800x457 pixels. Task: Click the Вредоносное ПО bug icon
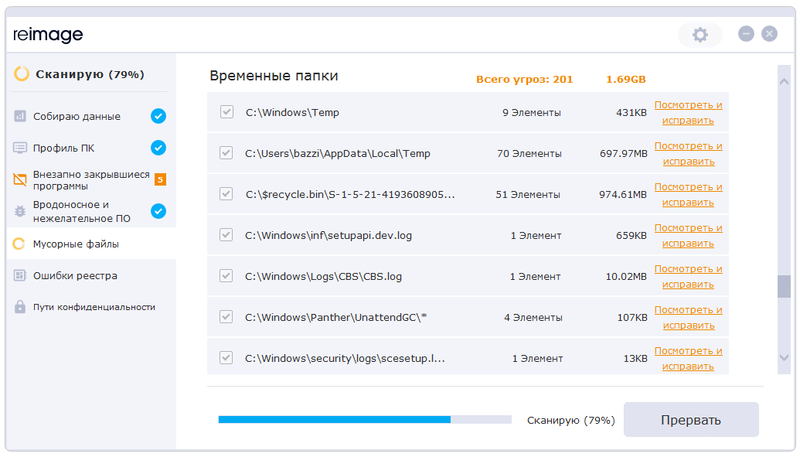[20, 211]
